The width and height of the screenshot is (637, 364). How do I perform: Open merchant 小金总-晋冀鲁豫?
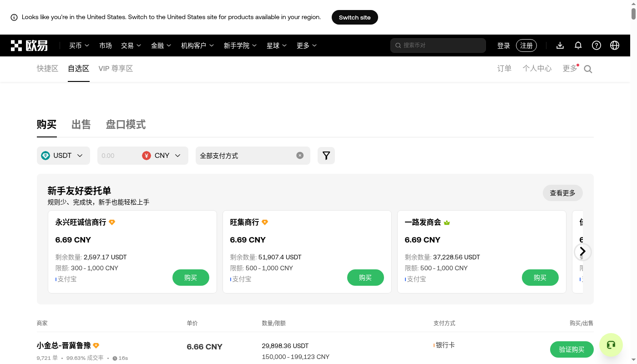64,346
